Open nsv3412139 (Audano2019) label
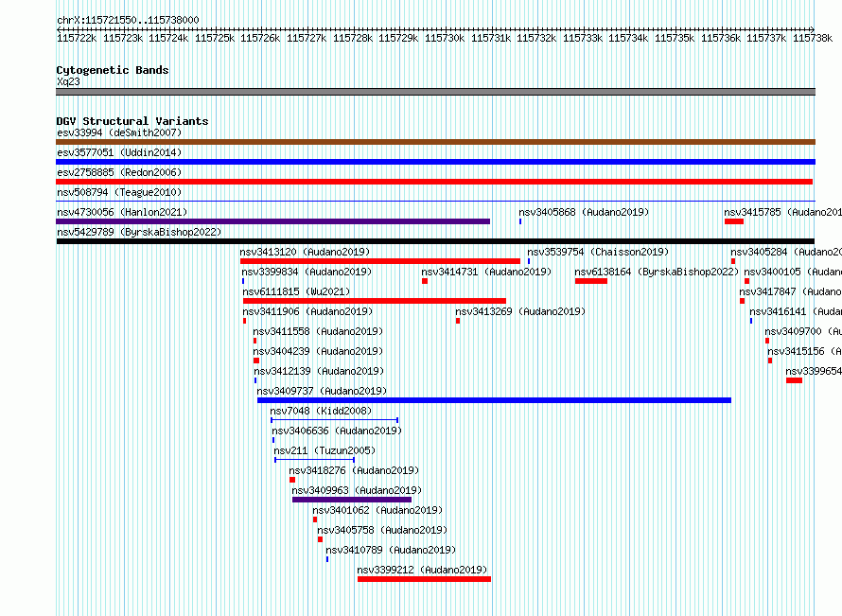The height and width of the screenshot is (616, 842). pos(319,371)
